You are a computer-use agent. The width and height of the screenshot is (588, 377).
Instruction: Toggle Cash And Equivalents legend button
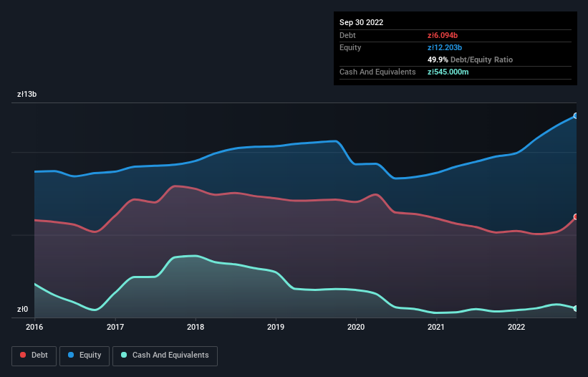click(165, 355)
